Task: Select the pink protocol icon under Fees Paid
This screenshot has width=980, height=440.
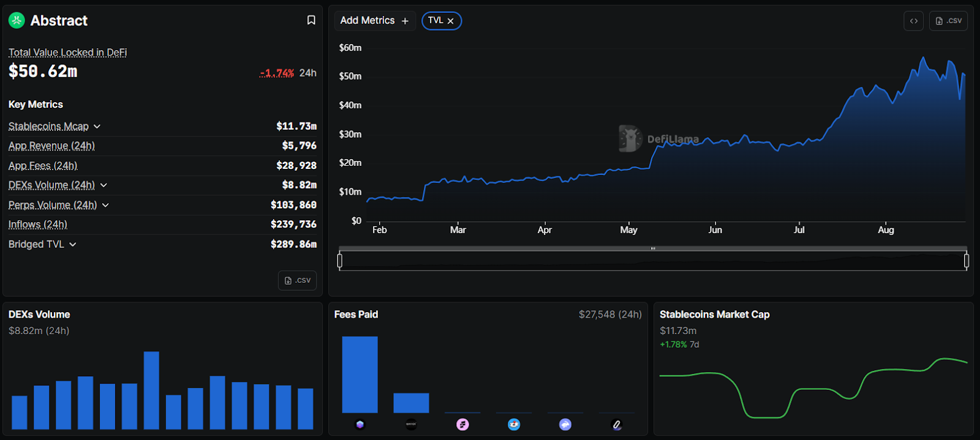Action: tap(463, 424)
